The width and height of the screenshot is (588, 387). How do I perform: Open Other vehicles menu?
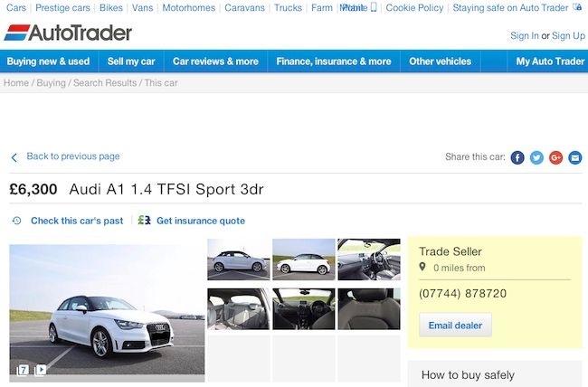441,61
